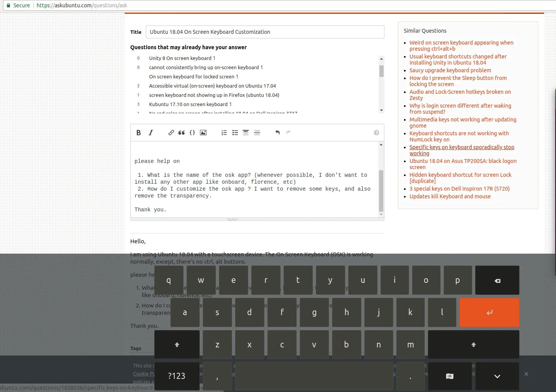Open 'Usual keyboard shortcuts changed' similar question
Screen dimensions: 556x392
pyautogui.click(x=458, y=60)
